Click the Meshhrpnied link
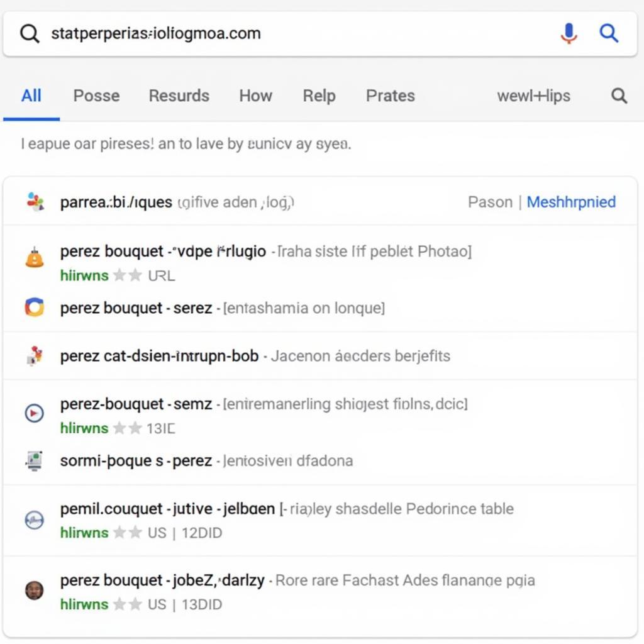The image size is (644, 644). [571, 202]
